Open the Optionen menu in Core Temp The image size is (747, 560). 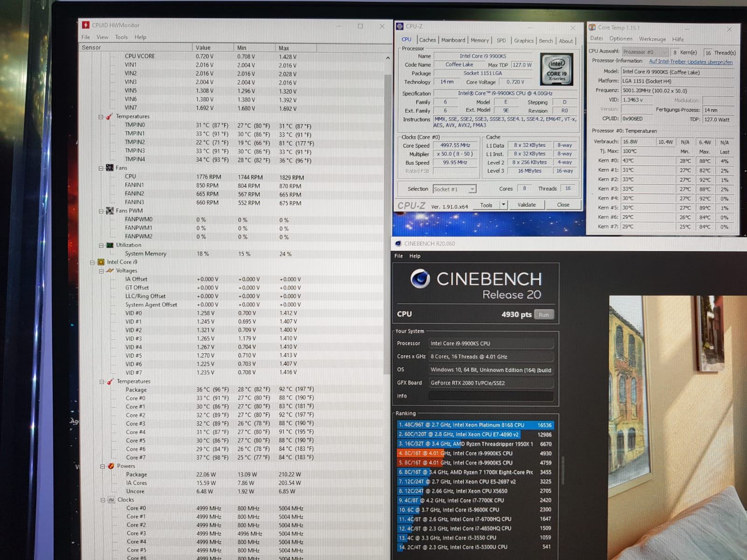pyautogui.click(x=621, y=39)
